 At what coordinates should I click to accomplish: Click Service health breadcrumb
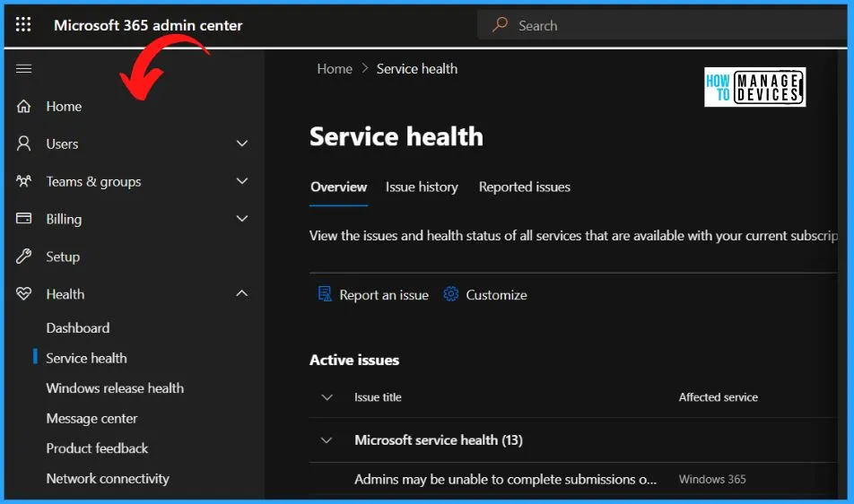(417, 68)
